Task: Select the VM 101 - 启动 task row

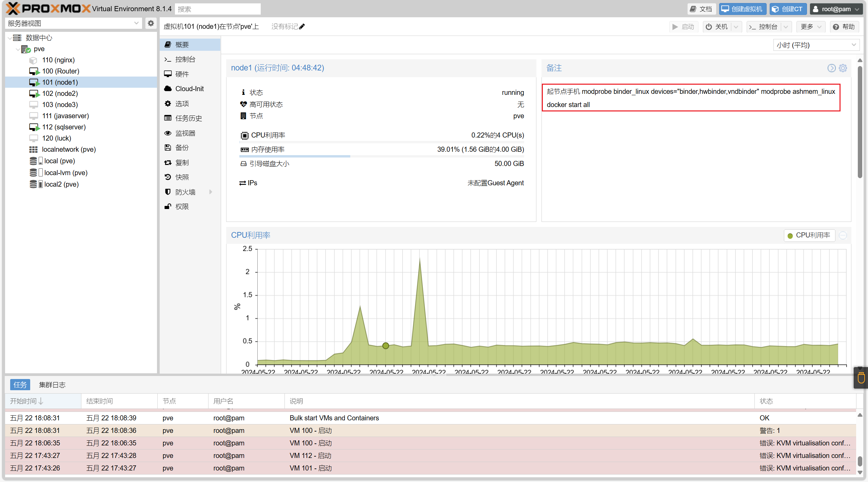Action: tap(431, 468)
